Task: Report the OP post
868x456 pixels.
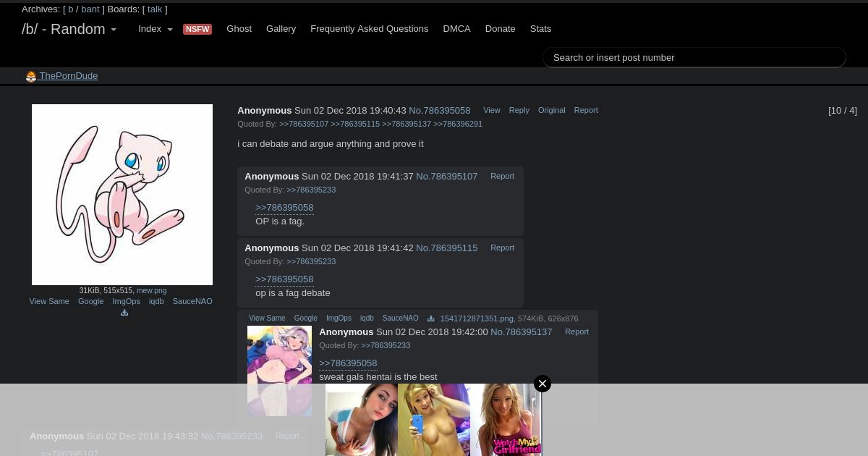Action: pos(586,110)
